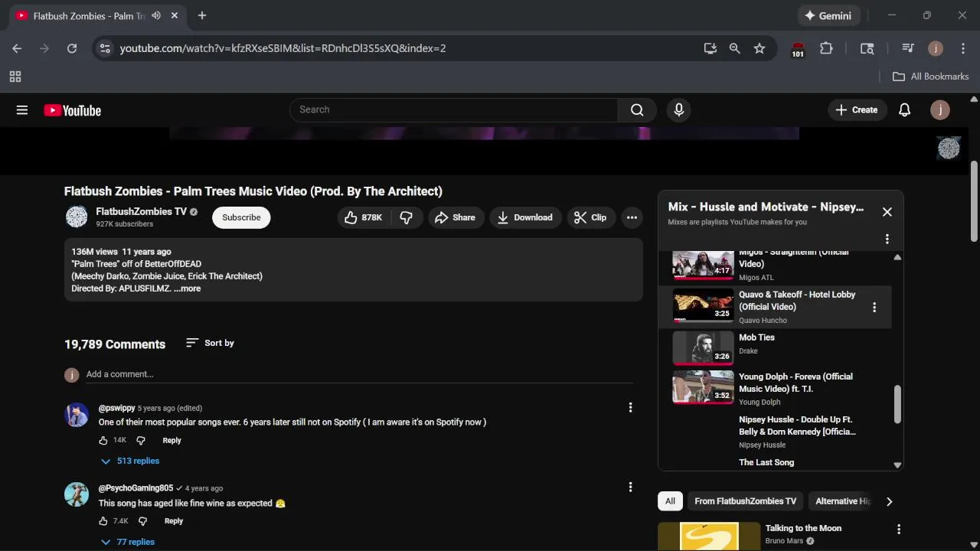Viewport: 980px width, 551px height.
Task: Share the Palm Trees video
Action: 456,217
